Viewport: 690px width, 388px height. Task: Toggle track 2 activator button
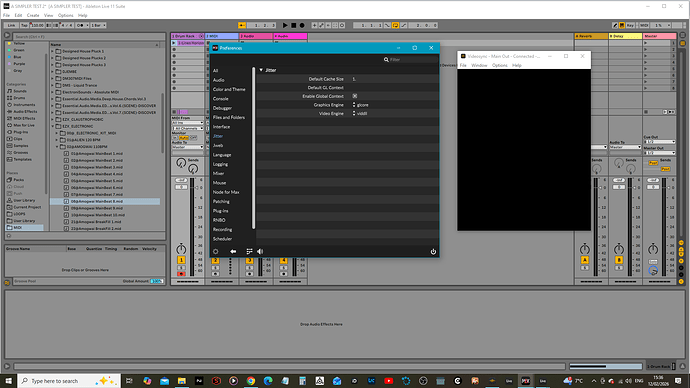[x=215, y=260]
